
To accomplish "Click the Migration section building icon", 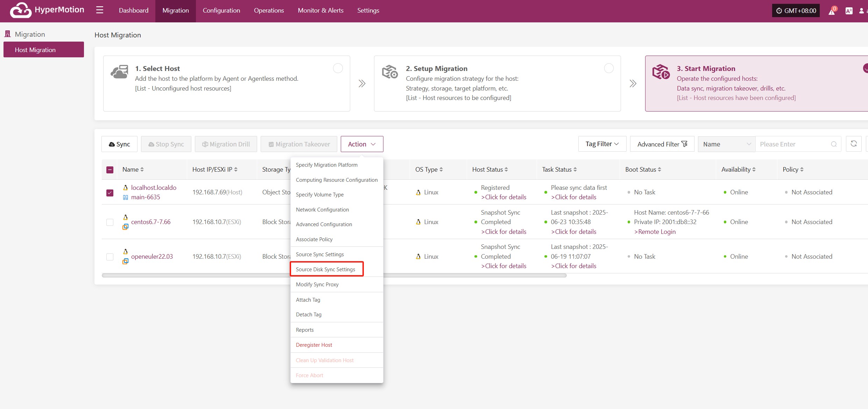I will [8, 34].
